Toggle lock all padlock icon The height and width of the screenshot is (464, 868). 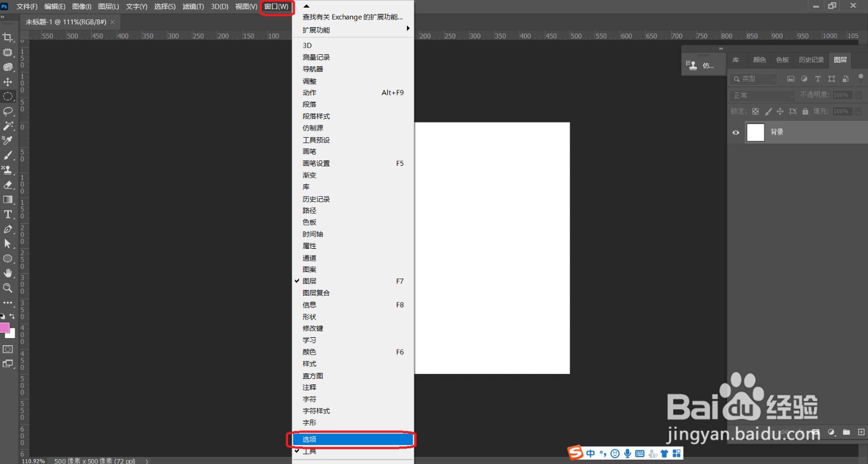click(805, 111)
